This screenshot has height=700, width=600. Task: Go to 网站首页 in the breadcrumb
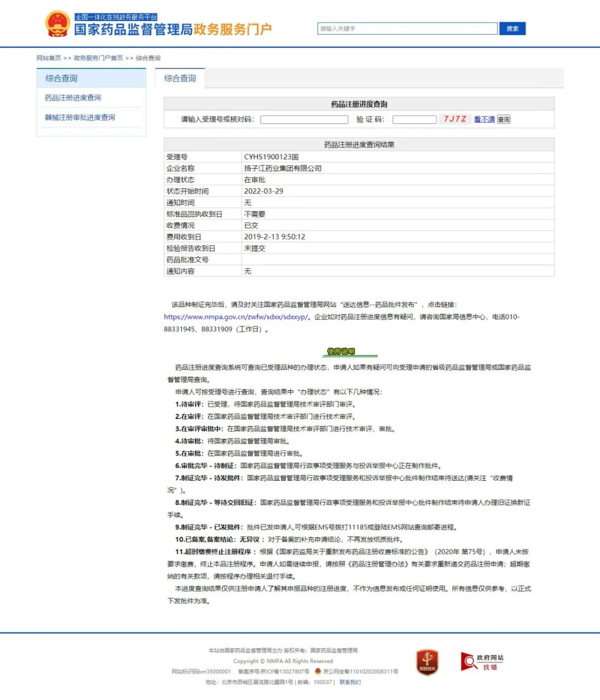pyautogui.click(x=49, y=58)
